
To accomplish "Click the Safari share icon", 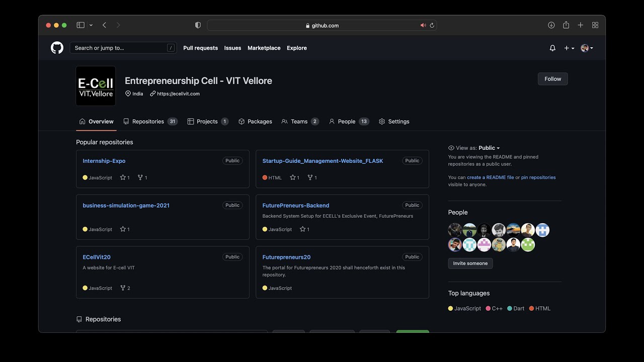I will [566, 25].
